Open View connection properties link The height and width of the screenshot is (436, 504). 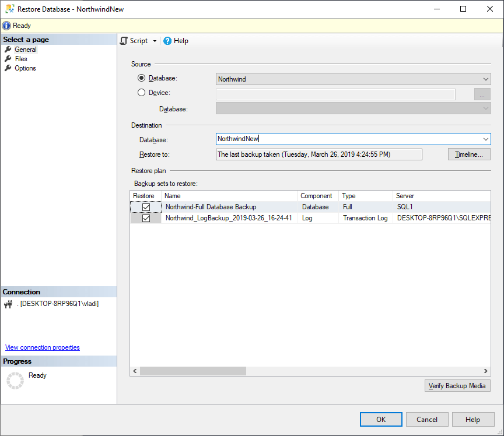43,347
